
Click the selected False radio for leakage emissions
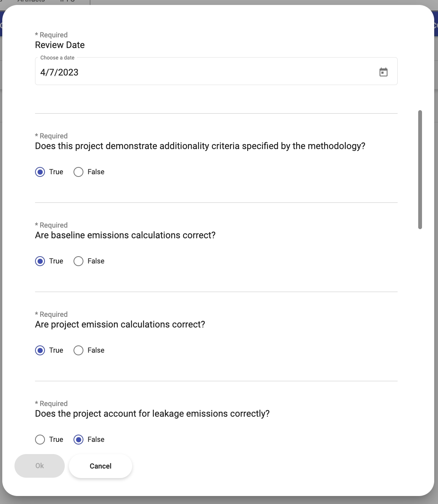pyautogui.click(x=78, y=440)
